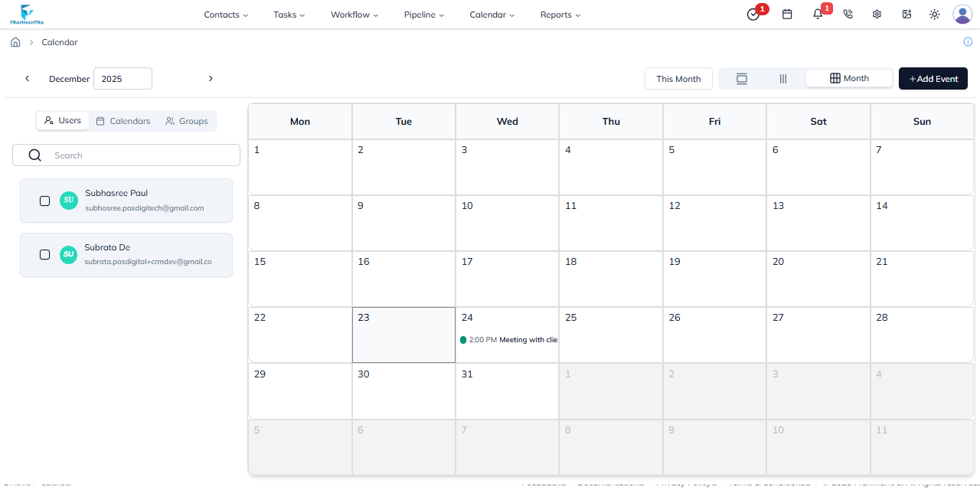The width and height of the screenshot is (980, 490).
Task: Click Subrata De's avatar
Action: (x=69, y=255)
